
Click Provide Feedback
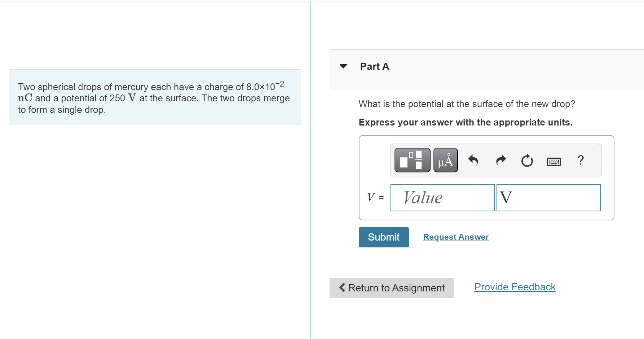(x=515, y=287)
